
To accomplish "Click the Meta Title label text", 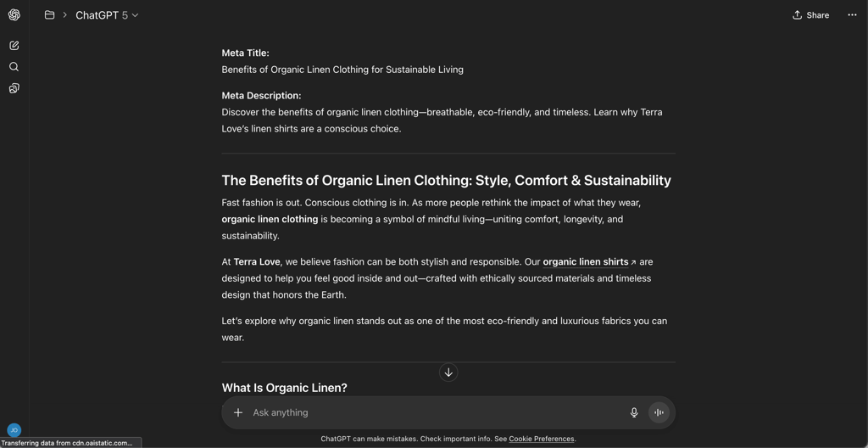I will [x=245, y=53].
